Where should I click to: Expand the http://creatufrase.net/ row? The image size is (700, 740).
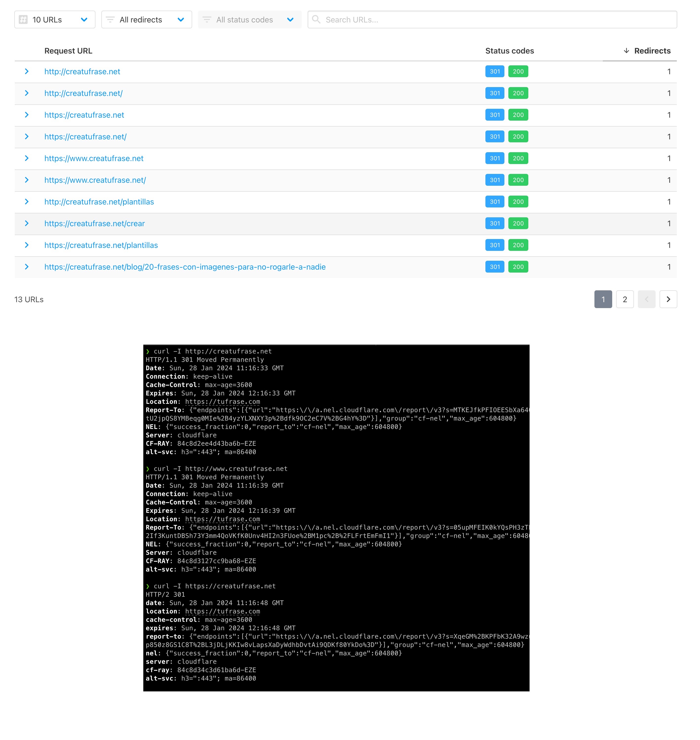(x=27, y=93)
